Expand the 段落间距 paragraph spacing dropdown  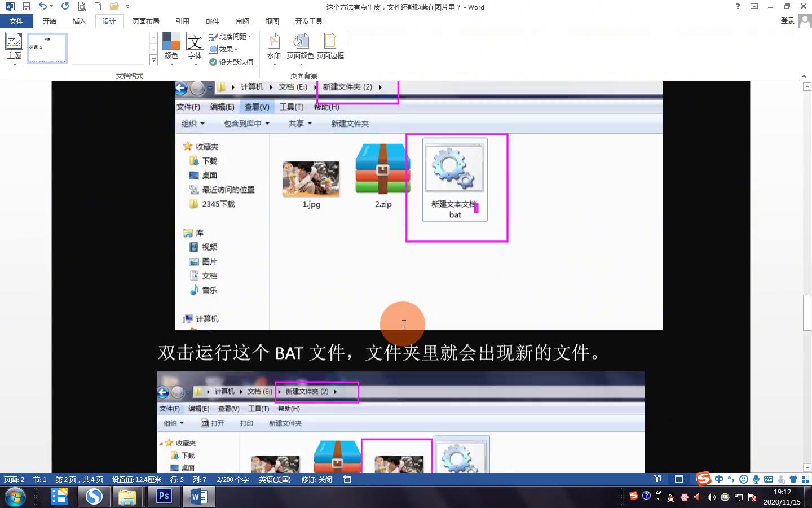coord(230,36)
